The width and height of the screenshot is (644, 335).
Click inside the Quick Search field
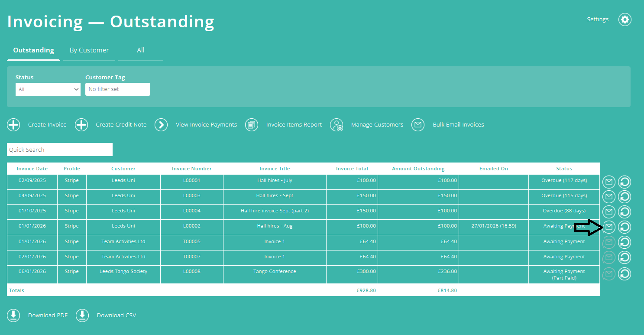(x=59, y=149)
